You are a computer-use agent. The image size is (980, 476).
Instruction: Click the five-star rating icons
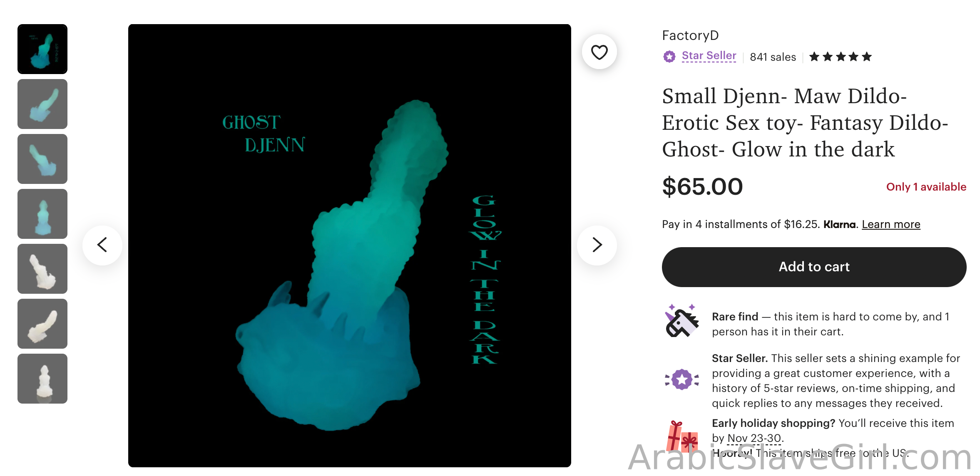[840, 57]
